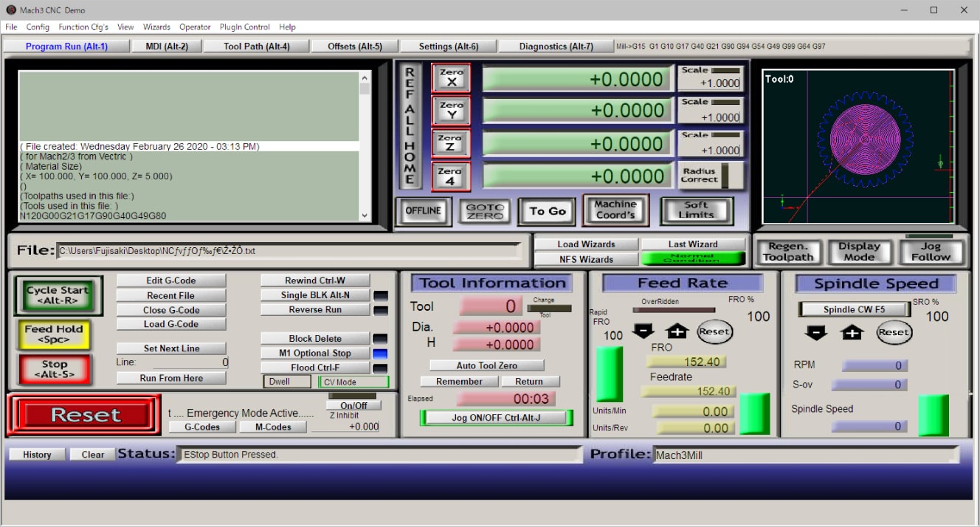The image size is (980, 527).
Task: Toggle Jog ON/OFF Ctrl-Alt-J
Action: tap(496, 418)
